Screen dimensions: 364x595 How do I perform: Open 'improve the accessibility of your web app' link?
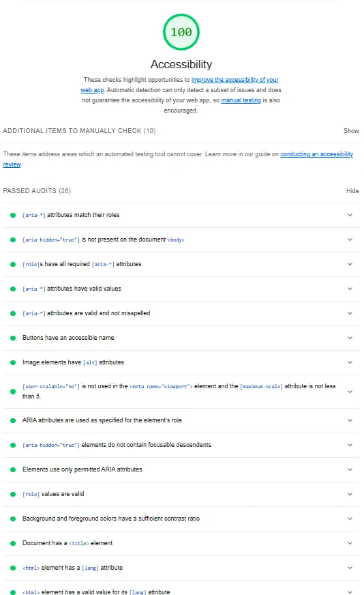coord(179,85)
